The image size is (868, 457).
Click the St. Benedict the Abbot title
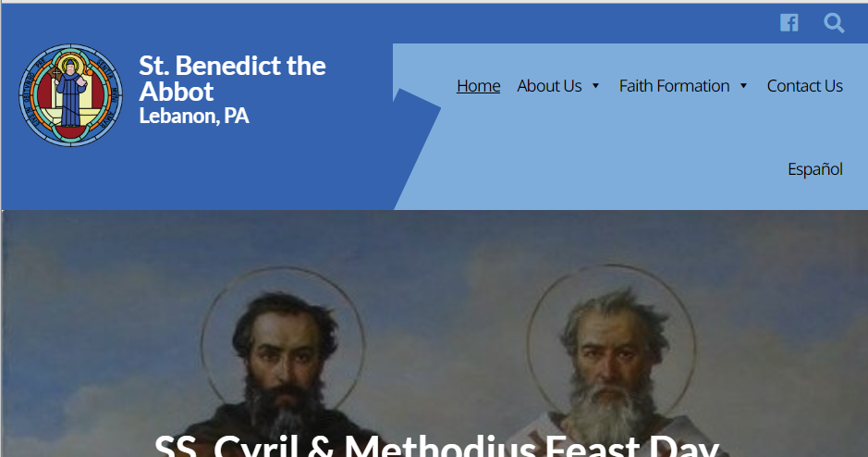click(232, 78)
